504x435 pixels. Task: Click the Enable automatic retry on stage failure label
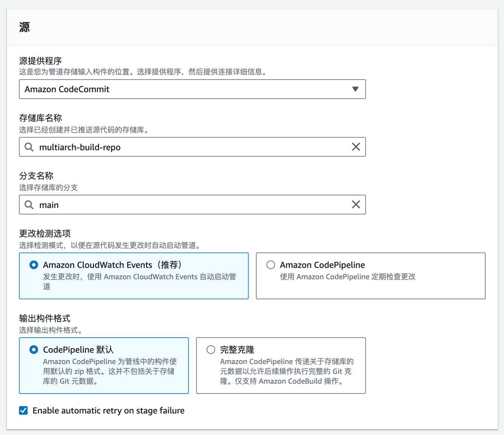[x=109, y=410]
